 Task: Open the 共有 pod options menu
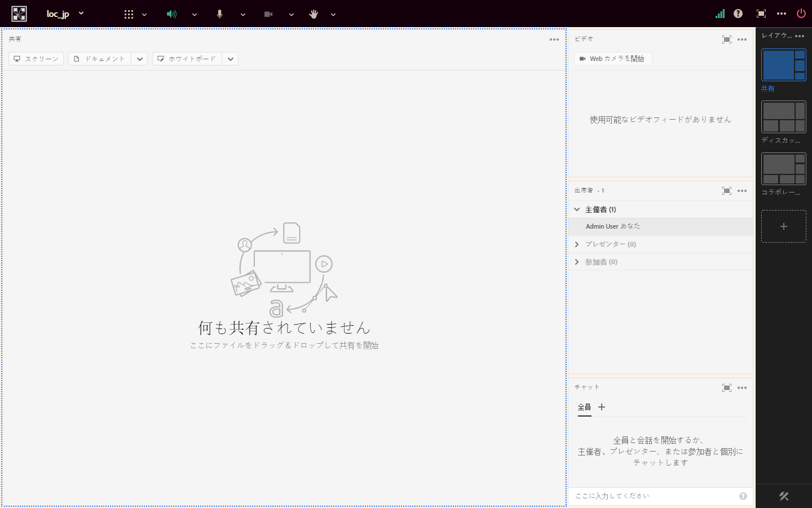point(554,40)
